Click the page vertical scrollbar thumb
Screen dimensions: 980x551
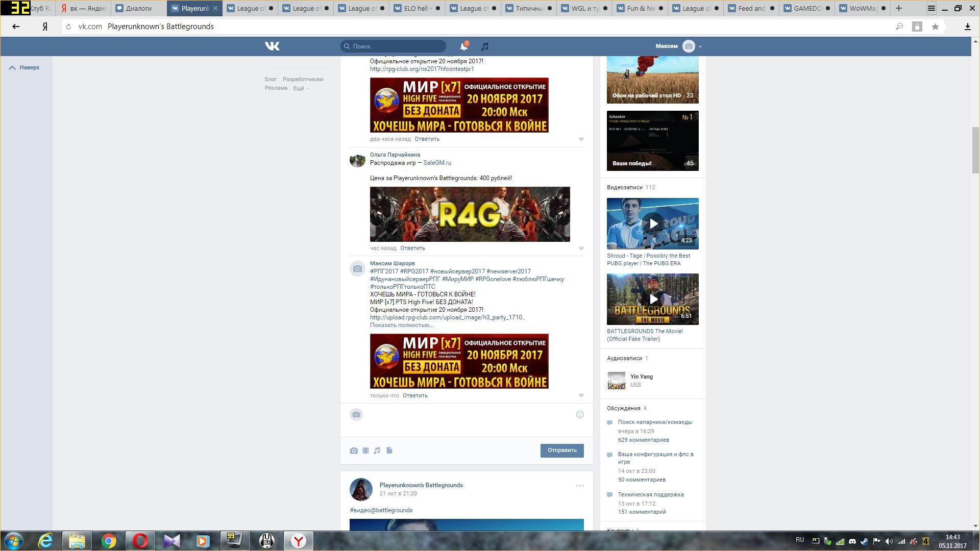point(975,151)
